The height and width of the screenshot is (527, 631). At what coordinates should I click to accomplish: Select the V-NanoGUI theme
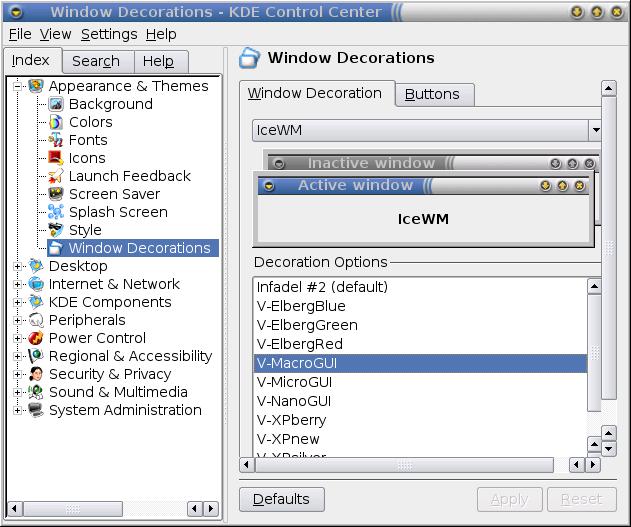(421, 401)
